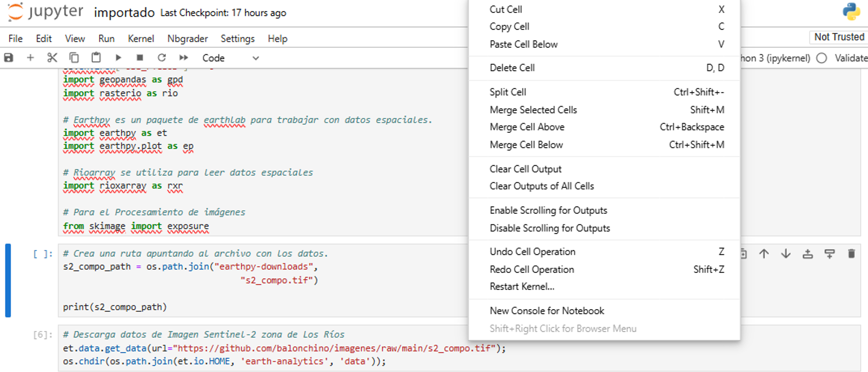Image resolution: width=868 pixels, height=372 pixels.
Task: Move the cell down with arrow icon
Action: 786,254
